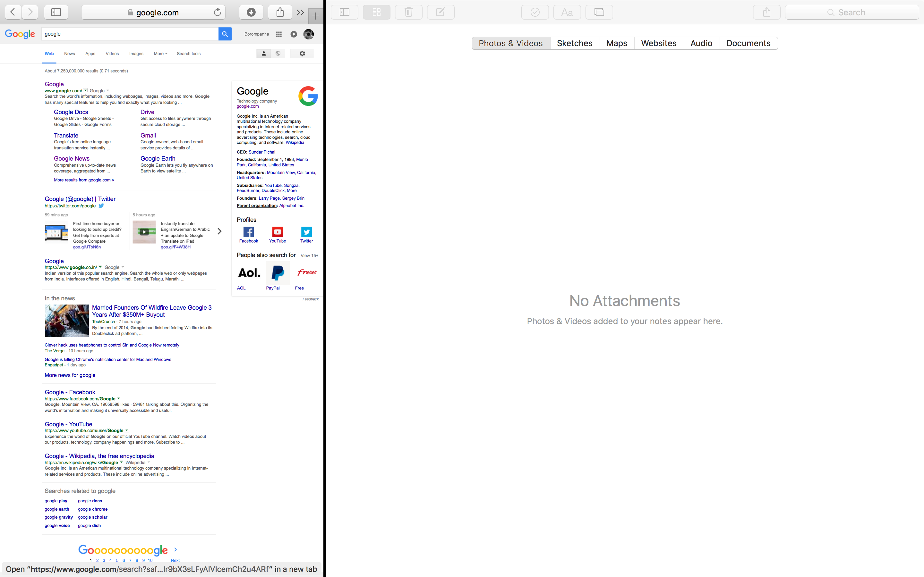Open the Google Earth sitelink
The width and height of the screenshot is (924, 577).
pos(158,158)
